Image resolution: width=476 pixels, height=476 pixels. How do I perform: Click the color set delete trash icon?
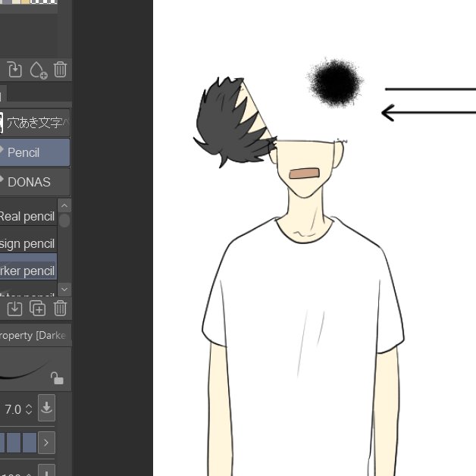click(60, 70)
